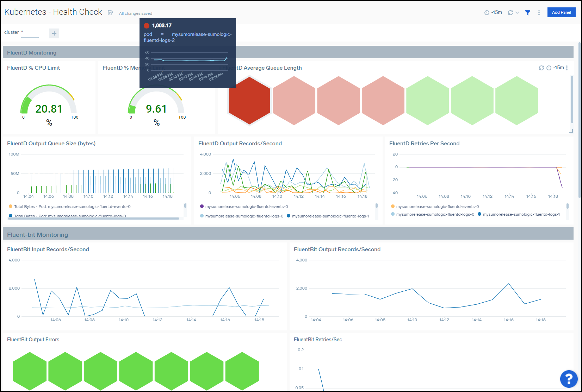Click the share dashboard icon beside the title
Image resolution: width=582 pixels, height=392 pixels.
pyautogui.click(x=110, y=13)
